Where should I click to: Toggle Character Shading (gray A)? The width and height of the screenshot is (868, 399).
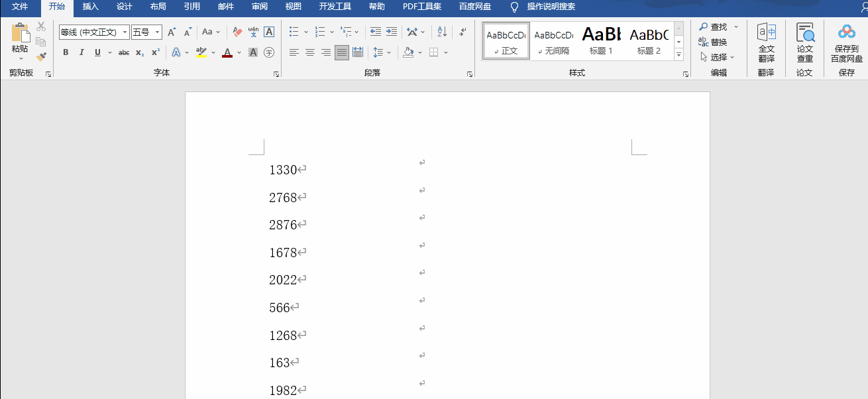tap(253, 52)
